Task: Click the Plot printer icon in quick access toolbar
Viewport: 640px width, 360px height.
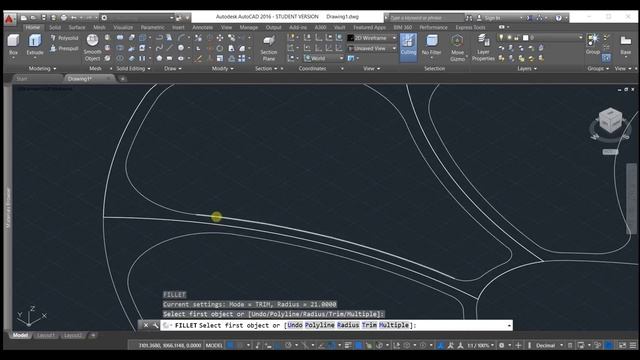Action: pos(64,18)
